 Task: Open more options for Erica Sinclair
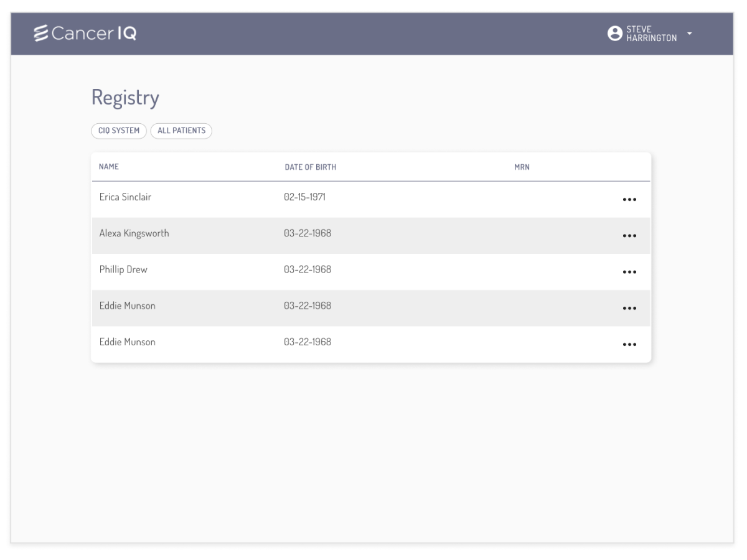[x=629, y=200]
